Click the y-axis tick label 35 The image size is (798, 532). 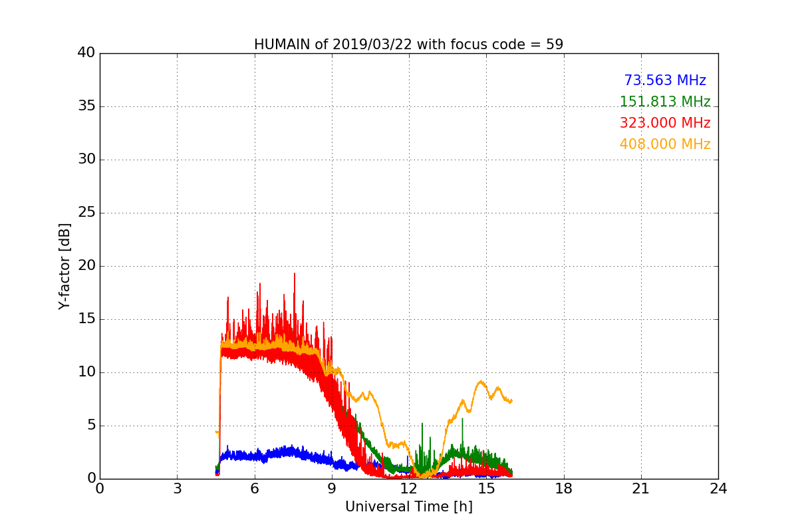pyautogui.click(x=86, y=106)
